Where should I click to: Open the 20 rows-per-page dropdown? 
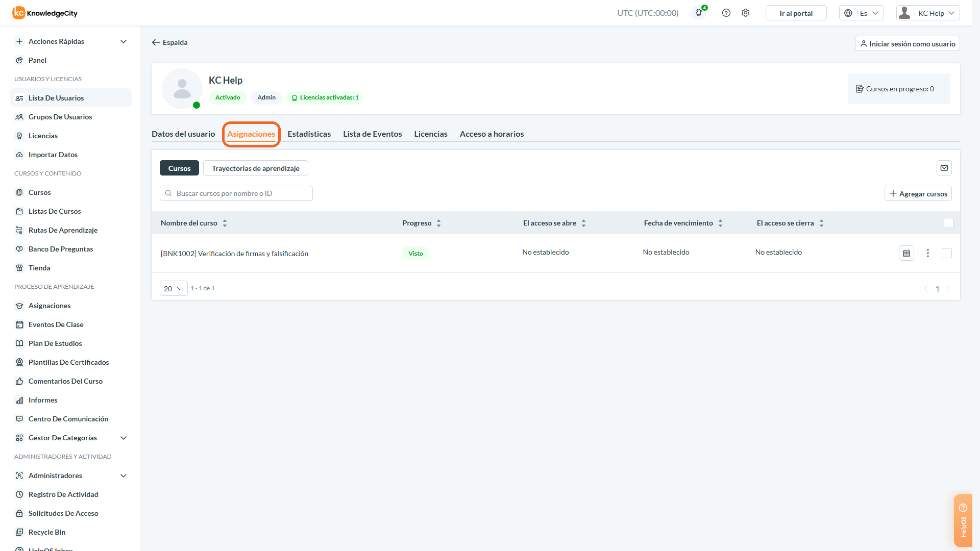tap(174, 288)
